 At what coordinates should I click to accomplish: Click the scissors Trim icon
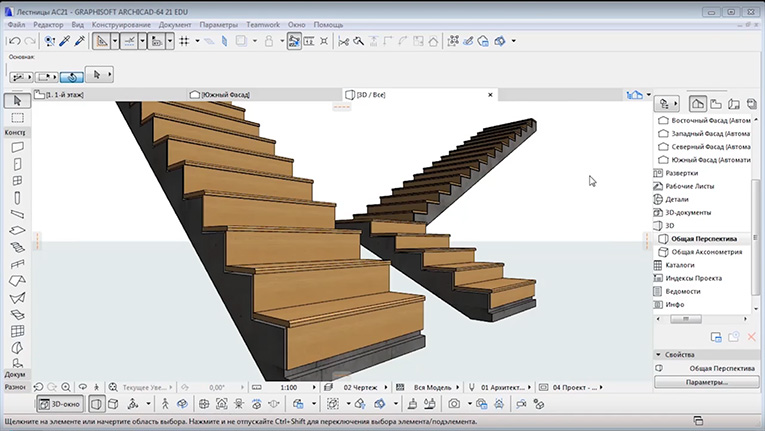coord(344,41)
